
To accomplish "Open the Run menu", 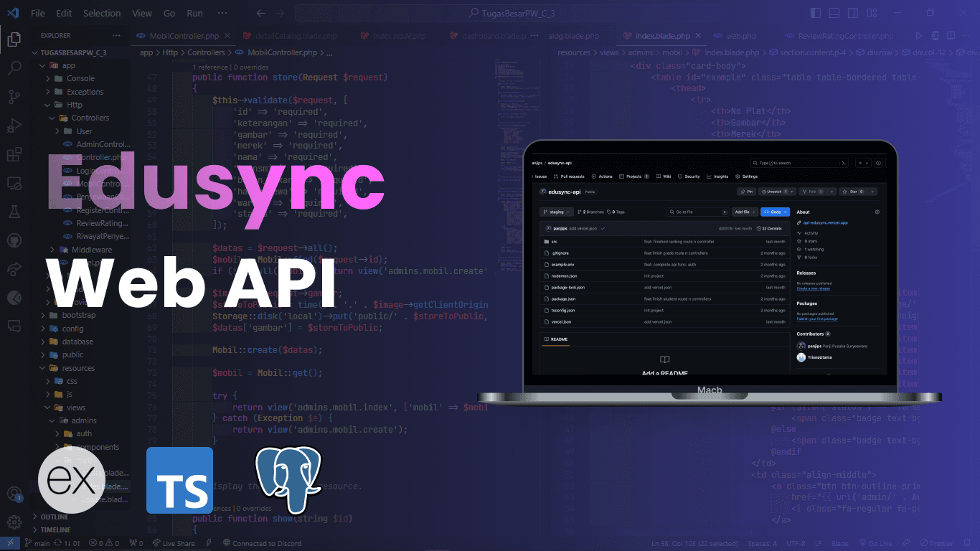I will tap(194, 13).
